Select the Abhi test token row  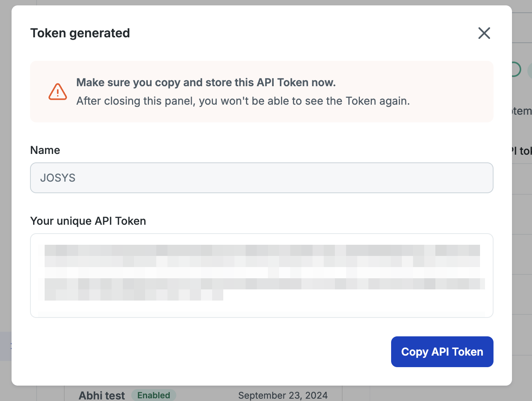102,395
